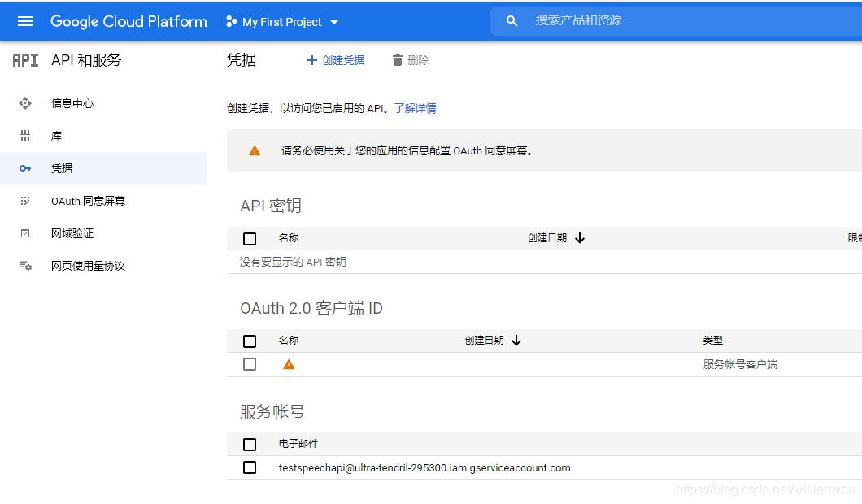Image resolution: width=862 pixels, height=504 pixels.
Task: Click the plus icon for 创建凭据
Action: click(x=311, y=60)
